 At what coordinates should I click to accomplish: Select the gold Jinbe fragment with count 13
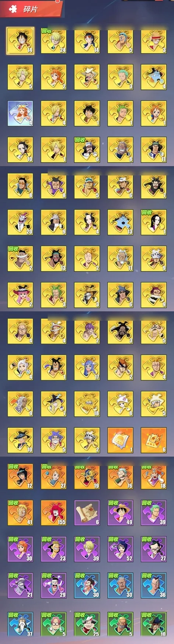click(x=121, y=222)
